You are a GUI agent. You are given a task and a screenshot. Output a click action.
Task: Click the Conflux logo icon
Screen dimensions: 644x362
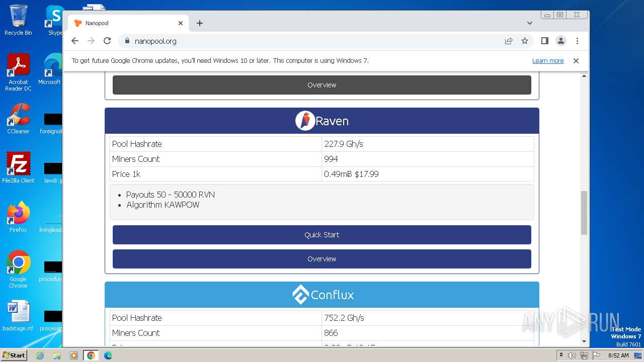click(300, 295)
